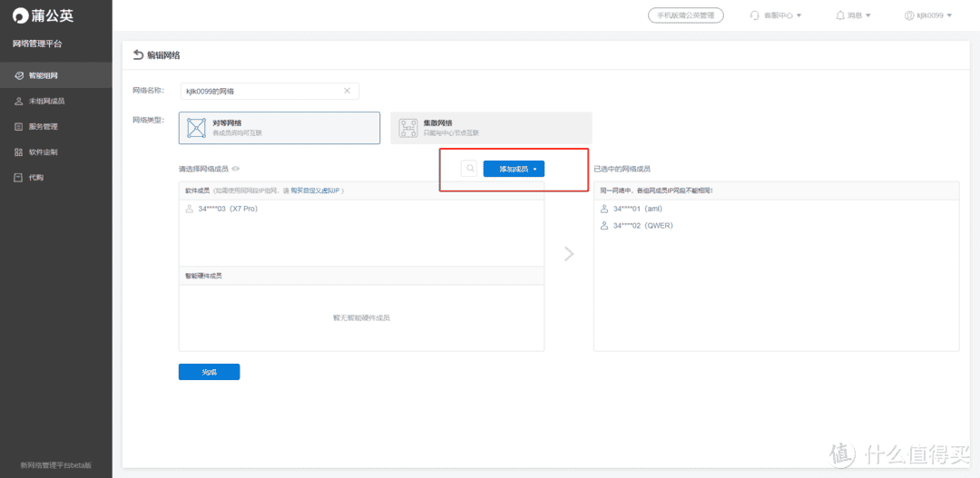Click the headset icon for 客服中心

(x=755, y=15)
